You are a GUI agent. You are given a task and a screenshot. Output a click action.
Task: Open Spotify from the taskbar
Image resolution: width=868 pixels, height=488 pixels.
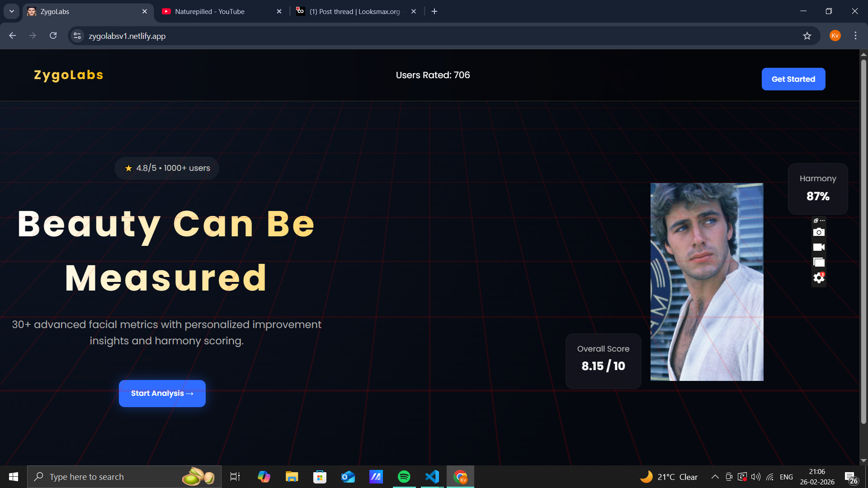point(404,477)
